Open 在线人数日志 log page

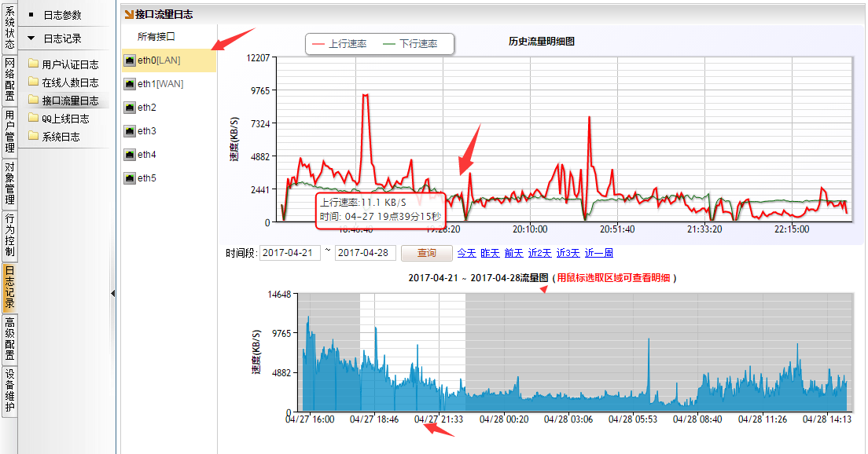tap(70, 82)
